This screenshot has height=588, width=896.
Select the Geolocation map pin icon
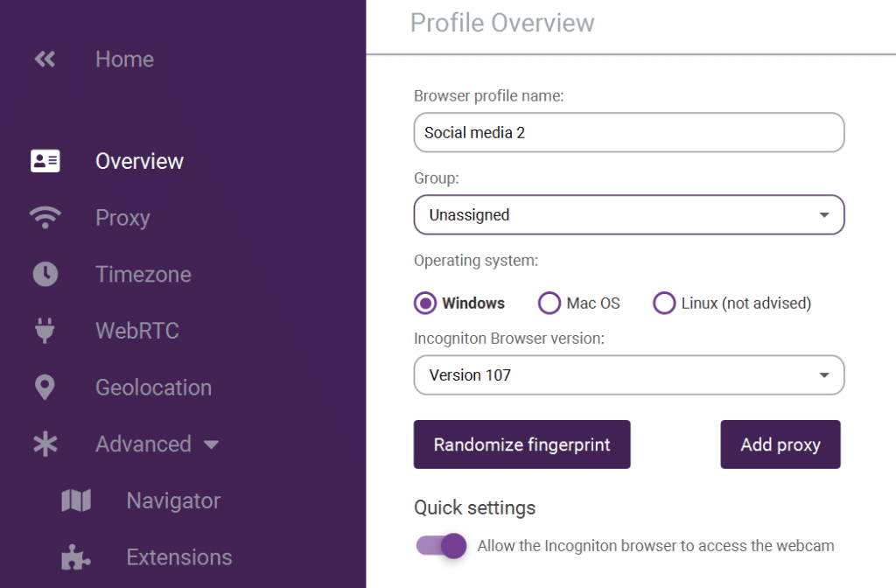pos(45,388)
